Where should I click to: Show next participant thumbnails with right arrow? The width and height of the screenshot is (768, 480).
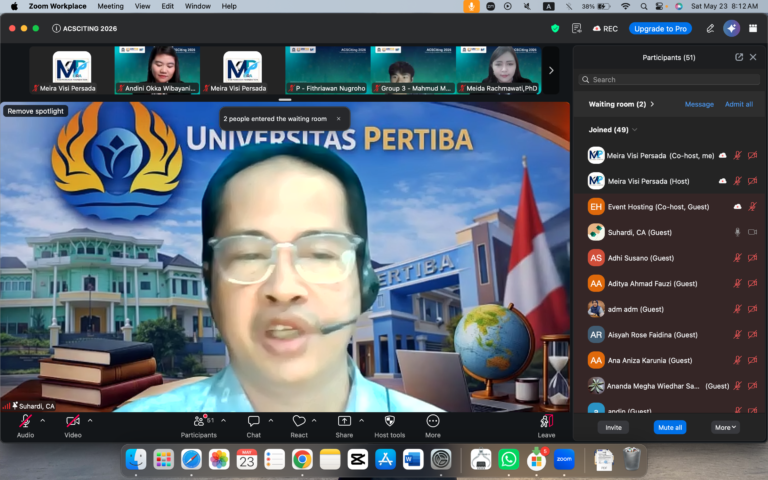(x=551, y=71)
